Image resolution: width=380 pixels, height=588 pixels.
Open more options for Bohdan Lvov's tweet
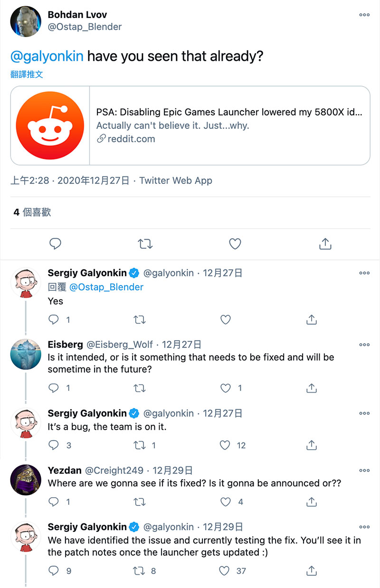(x=364, y=15)
